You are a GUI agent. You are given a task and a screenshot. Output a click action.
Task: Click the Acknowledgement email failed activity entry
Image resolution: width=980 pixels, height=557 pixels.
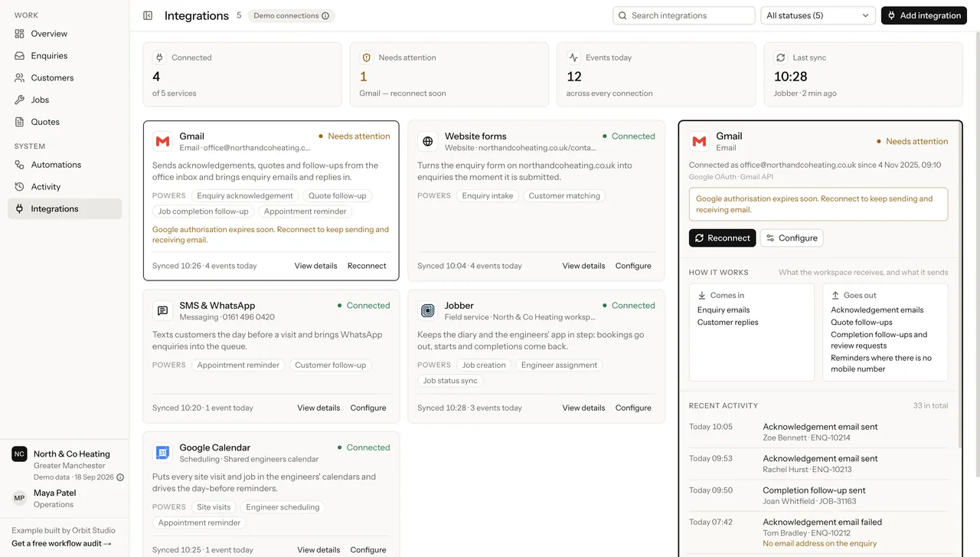click(x=818, y=532)
